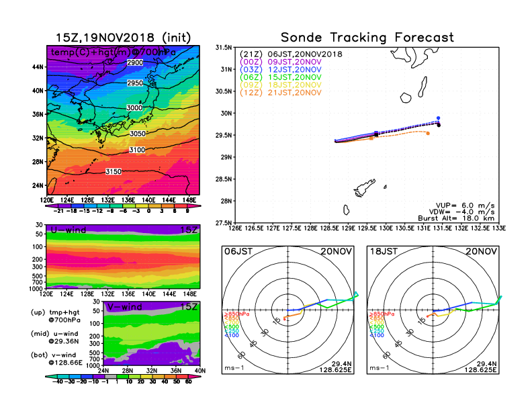532x411 pixels.
Task: Click the 18JST hodograph plot
Action: coord(434,310)
